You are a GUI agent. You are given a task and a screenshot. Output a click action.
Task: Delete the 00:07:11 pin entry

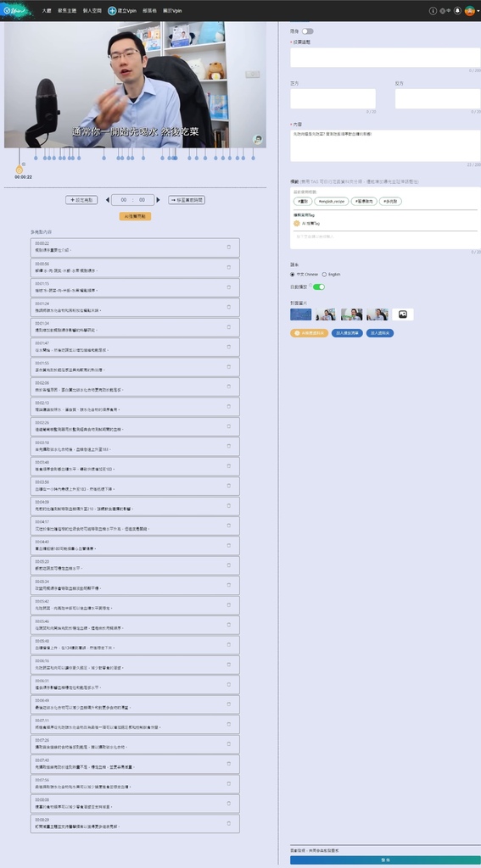[229, 724]
